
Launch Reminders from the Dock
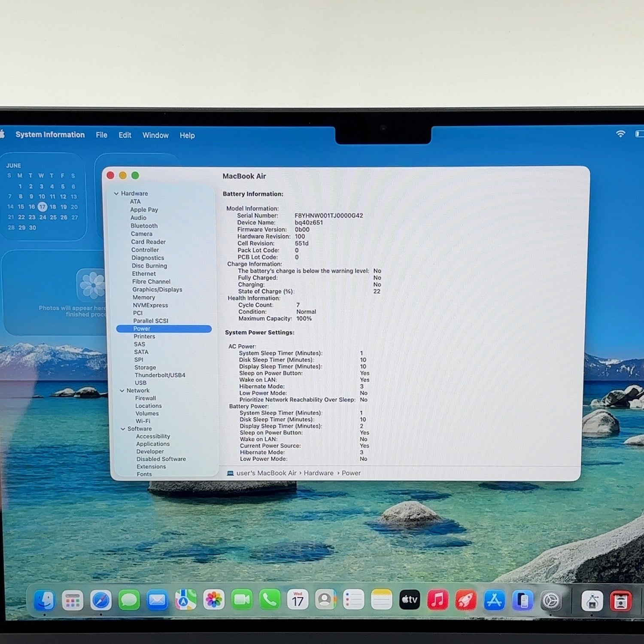(353, 600)
